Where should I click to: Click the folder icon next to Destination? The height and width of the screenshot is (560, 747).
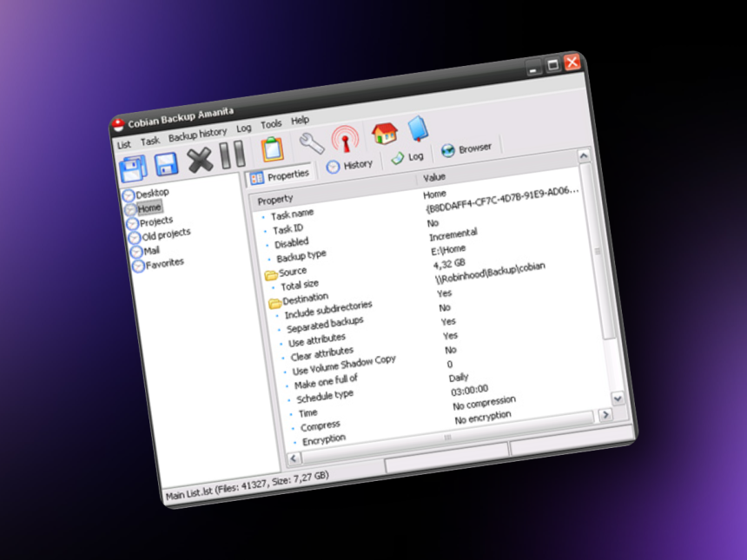[274, 303]
